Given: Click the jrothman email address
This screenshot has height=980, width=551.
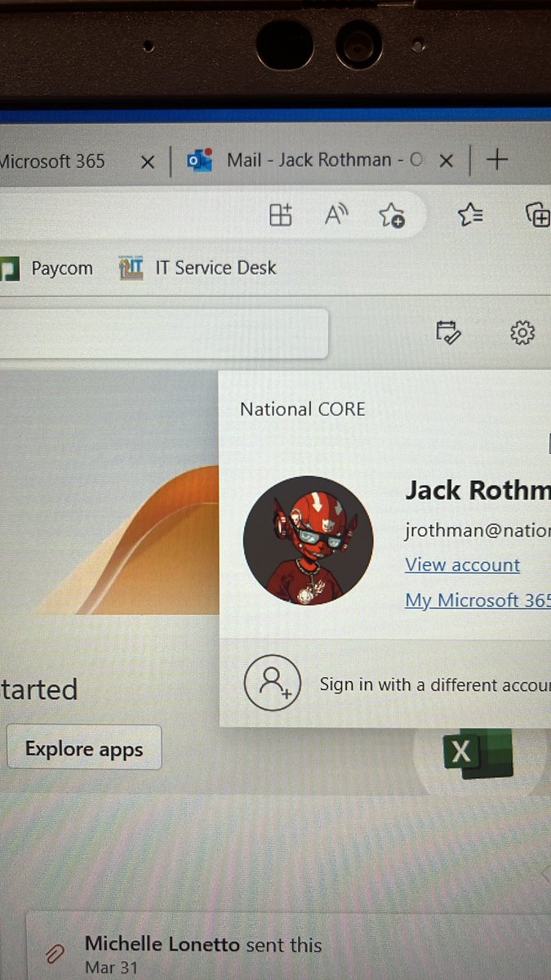Looking at the screenshot, I should (478, 530).
